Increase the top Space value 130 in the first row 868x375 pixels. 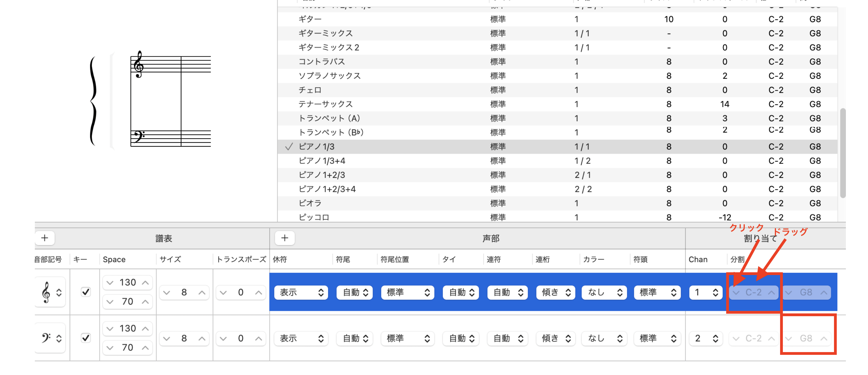(145, 282)
